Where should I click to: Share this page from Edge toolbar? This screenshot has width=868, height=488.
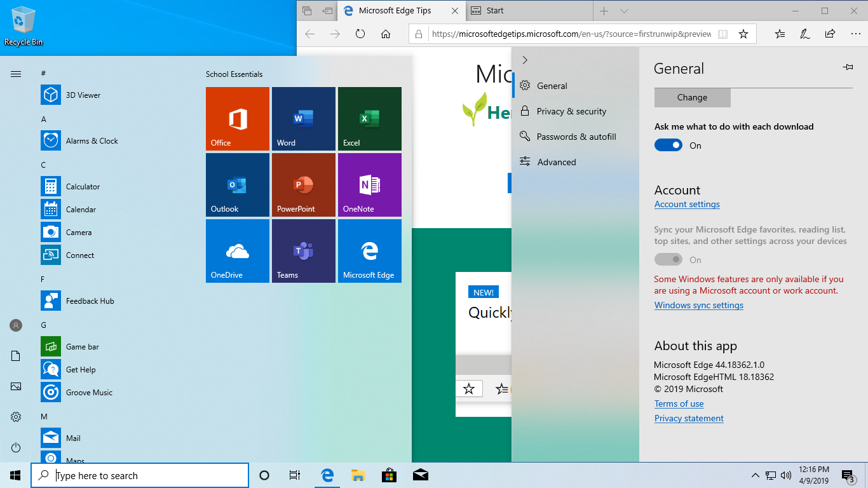pos(830,34)
